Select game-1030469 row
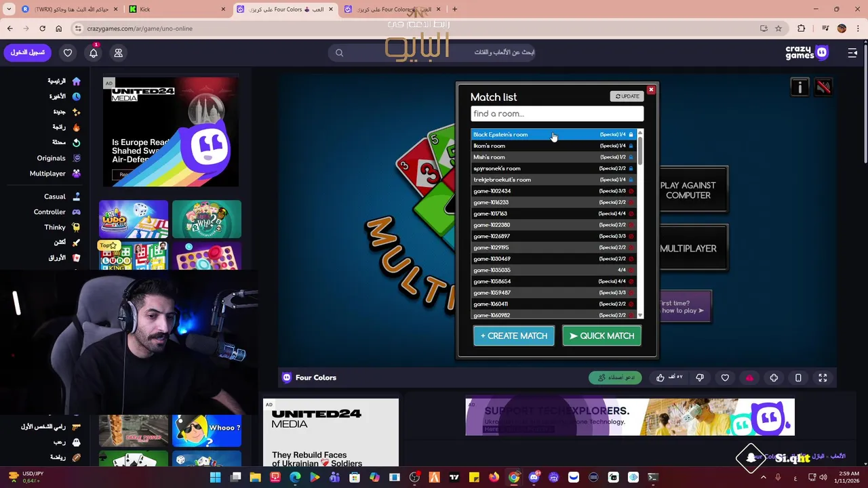Viewport: 868px width, 488px height. point(553,259)
